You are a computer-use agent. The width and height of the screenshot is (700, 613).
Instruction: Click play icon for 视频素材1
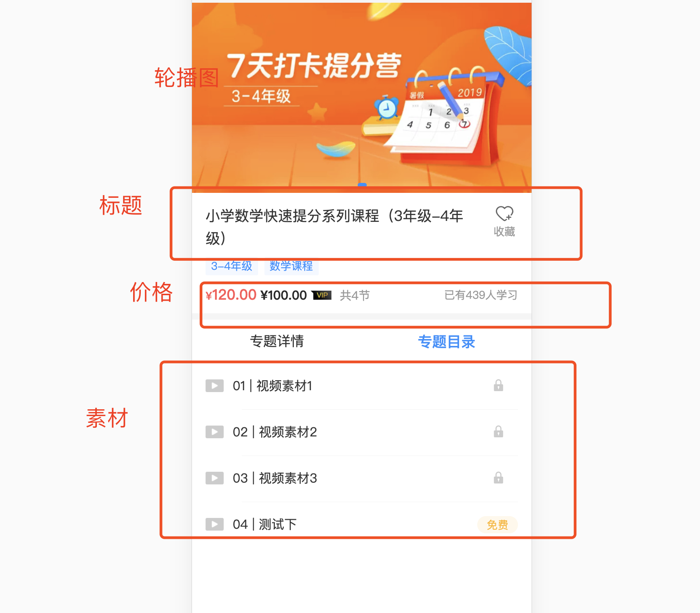[215, 386]
